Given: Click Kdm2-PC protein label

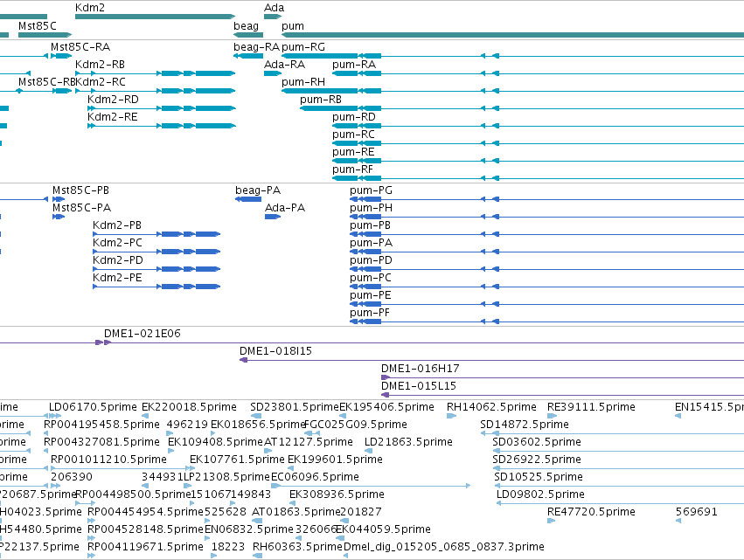Looking at the screenshot, I should point(118,243).
